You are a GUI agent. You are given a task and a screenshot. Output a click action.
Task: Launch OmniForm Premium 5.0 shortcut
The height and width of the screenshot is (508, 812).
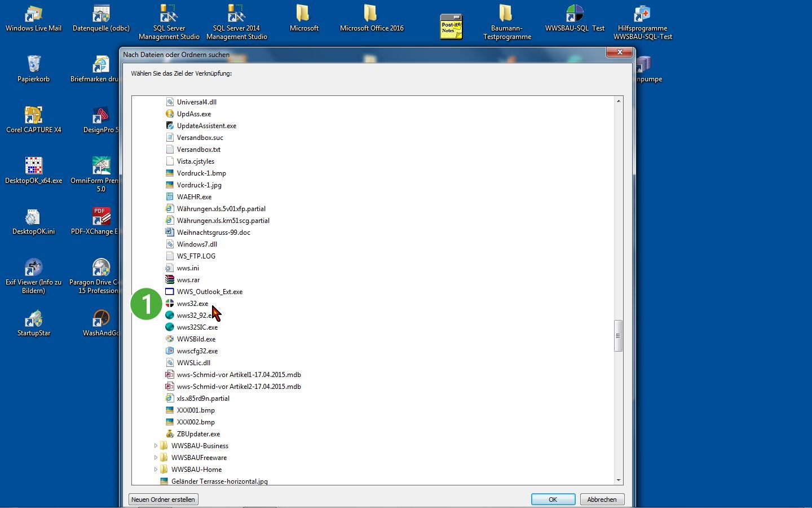[95, 175]
